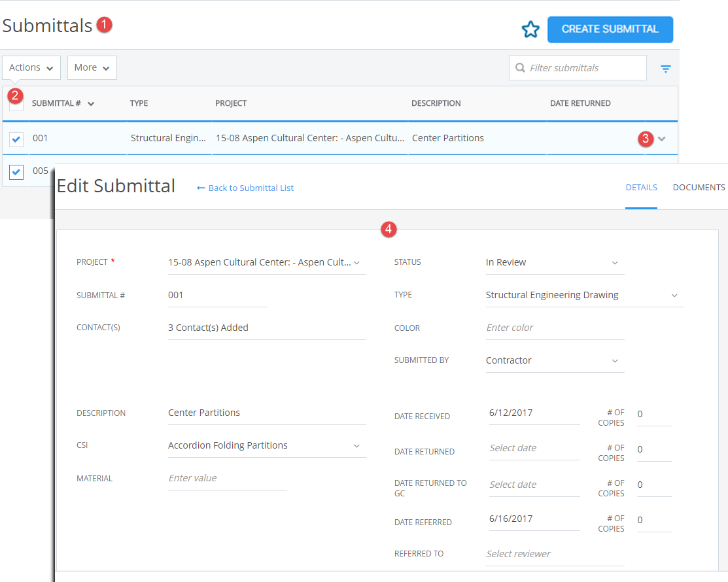This screenshot has width=728, height=582.
Task: Click the Material Enter value field
Action: [x=228, y=479]
